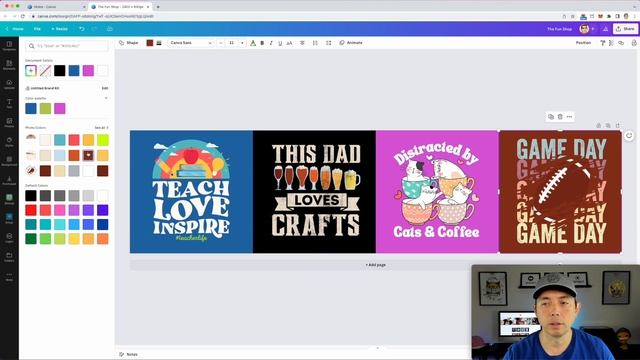The height and width of the screenshot is (360, 640).
Task: Open the Position panel
Action: point(583,43)
